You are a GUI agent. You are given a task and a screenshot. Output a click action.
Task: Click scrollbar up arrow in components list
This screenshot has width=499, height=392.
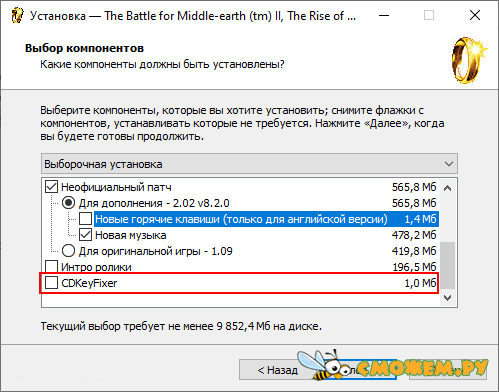(448, 188)
